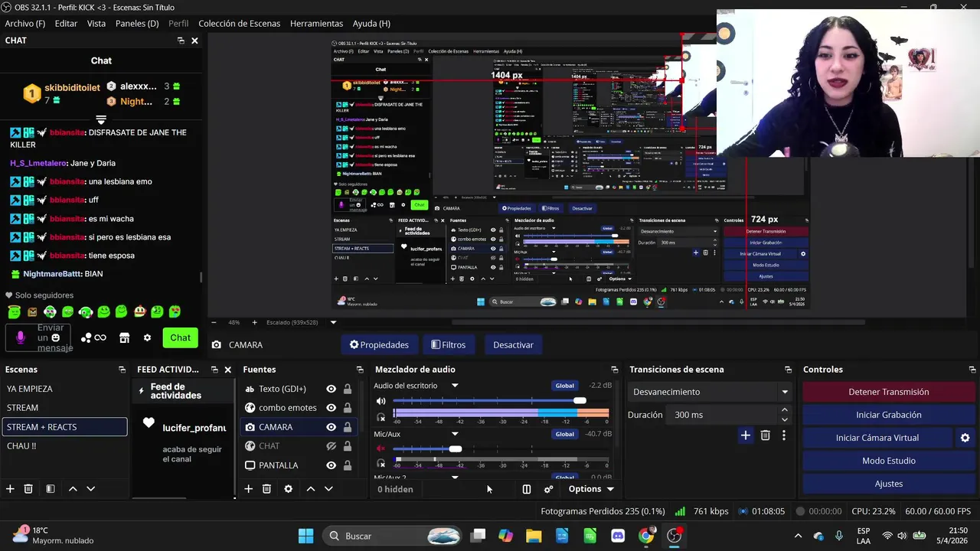Toggle lock on the Texto (GDI+) source
Viewport: 980px width, 551px height.
click(x=348, y=389)
